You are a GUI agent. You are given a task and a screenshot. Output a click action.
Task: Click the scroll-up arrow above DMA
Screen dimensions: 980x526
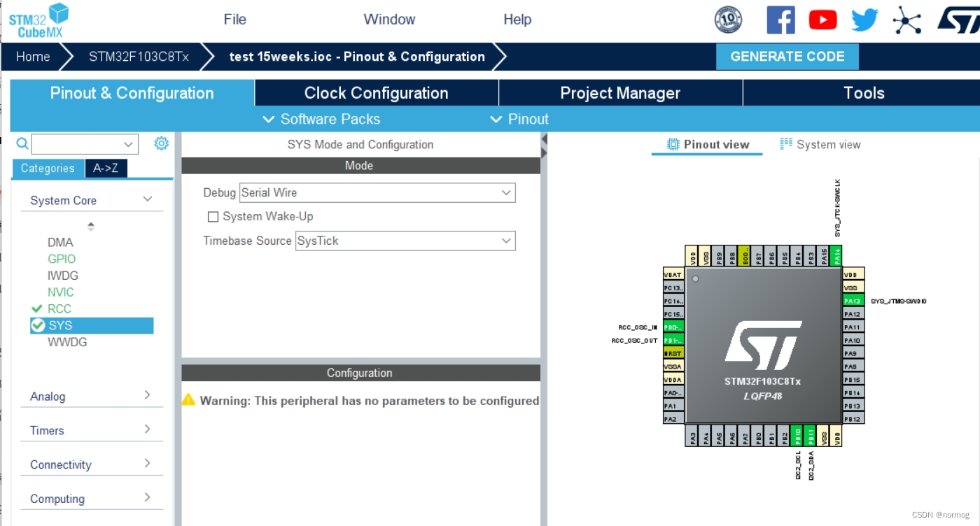[91, 224]
